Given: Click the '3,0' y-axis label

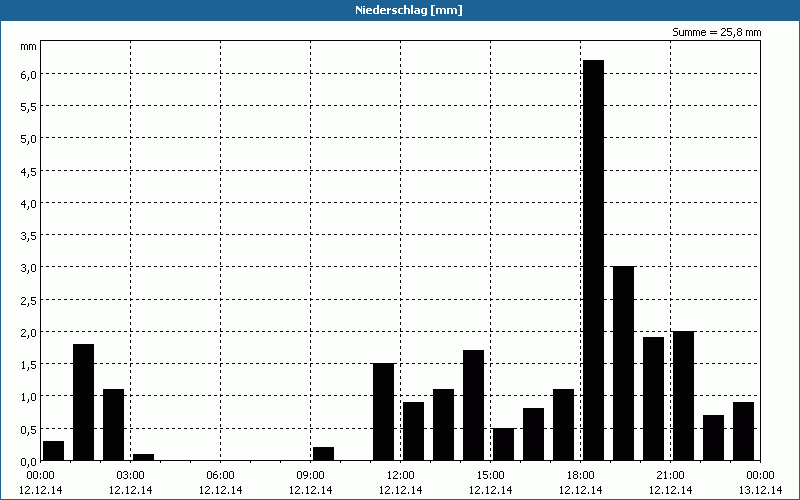Looking at the screenshot, I should [x=30, y=268].
